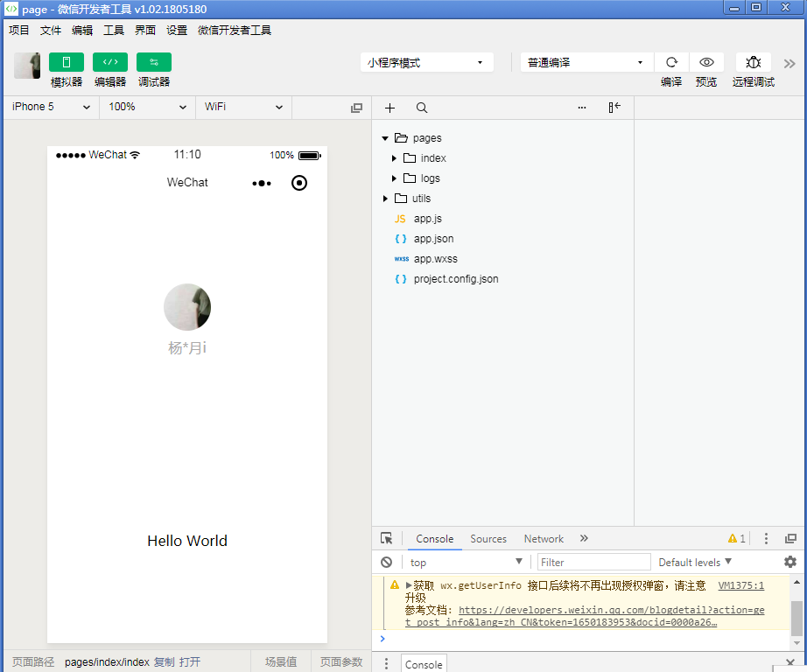Viewport: 807px width, 672px height.
Task: Select the inspect element cursor icon
Action: pyautogui.click(x=387, y=539)
